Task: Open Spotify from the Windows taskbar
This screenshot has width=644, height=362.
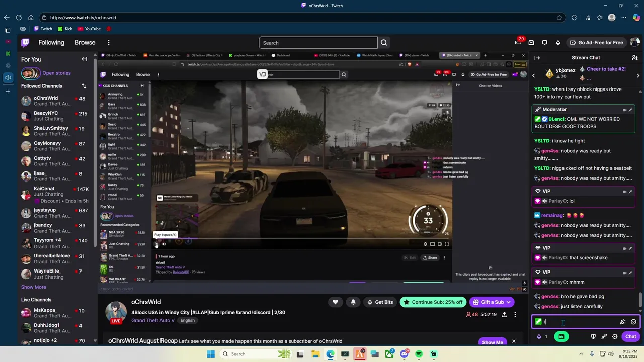Action: [x=419, y=354]
